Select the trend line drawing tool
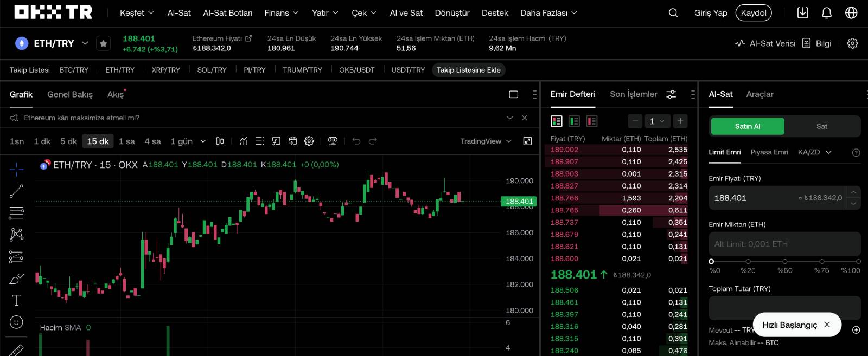Viewport: 868px width, 356px height. [16, 191]
